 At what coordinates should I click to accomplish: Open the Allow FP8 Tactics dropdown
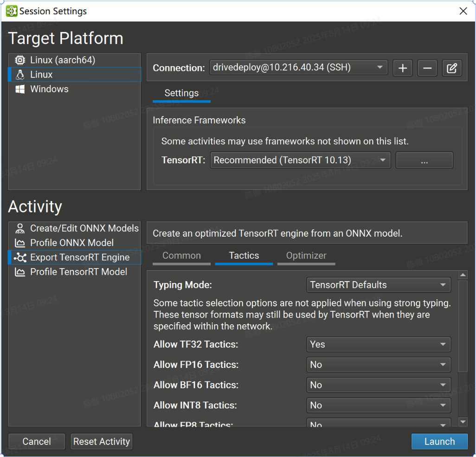click(379, 423)
